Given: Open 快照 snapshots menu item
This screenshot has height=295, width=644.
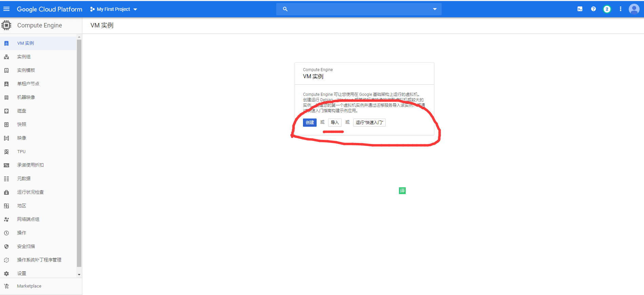Looking at the screenshot, I should coord(22,125).
